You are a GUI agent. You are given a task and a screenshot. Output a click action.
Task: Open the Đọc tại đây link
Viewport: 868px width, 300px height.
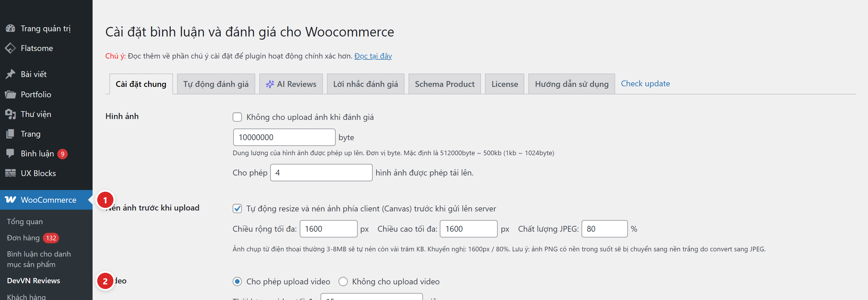click(373, 56)
